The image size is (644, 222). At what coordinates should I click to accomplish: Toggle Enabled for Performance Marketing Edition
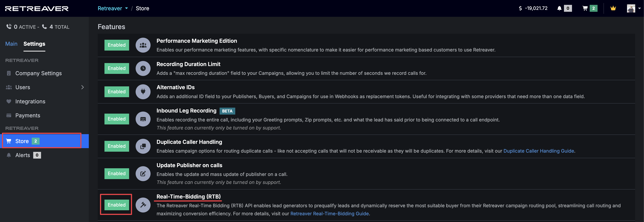tap(117, 45)
